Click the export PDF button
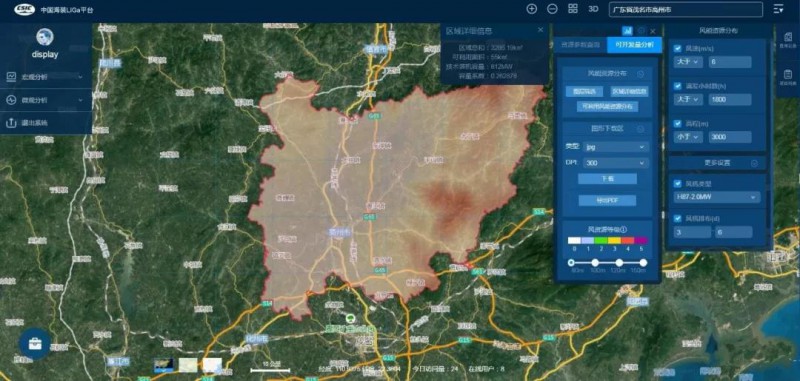800x381 pixels. tap(607, 200)
